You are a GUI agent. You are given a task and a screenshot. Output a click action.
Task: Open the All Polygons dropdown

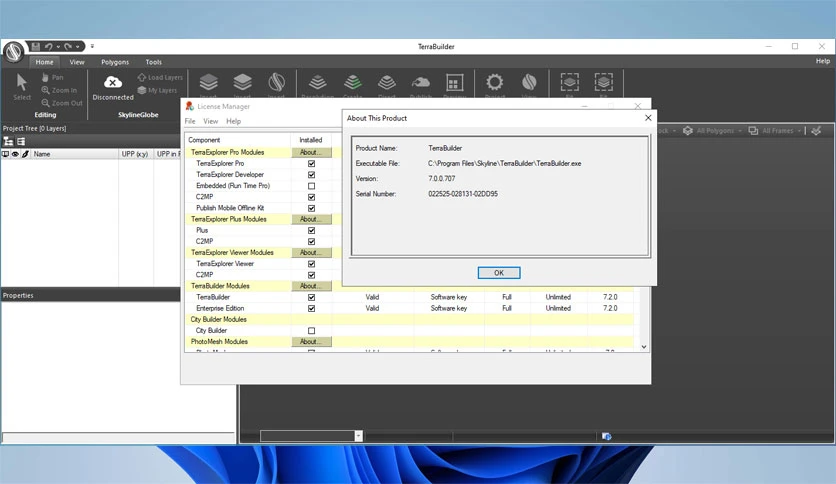740,131
